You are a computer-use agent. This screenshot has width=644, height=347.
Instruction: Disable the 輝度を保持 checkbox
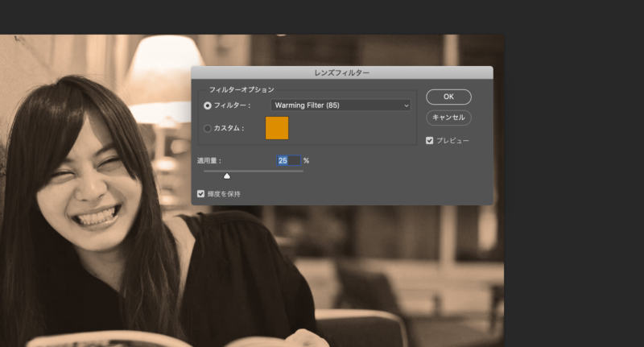click(201, 194)
